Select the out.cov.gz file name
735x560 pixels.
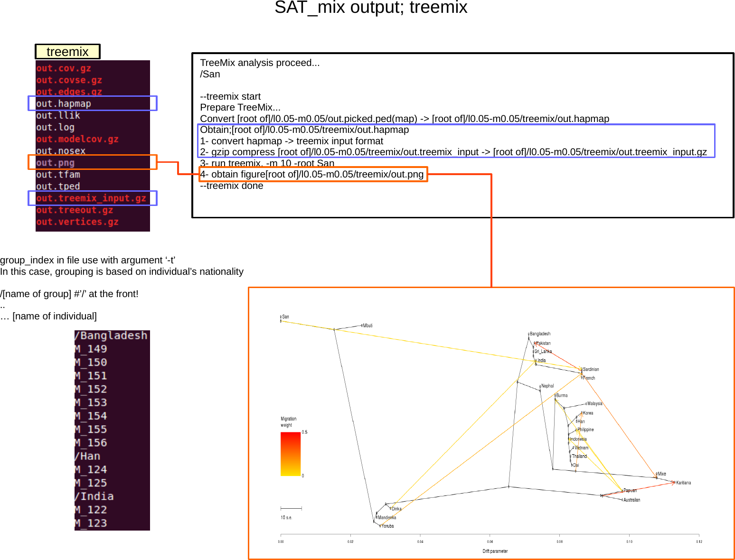[x=64, y=68]
